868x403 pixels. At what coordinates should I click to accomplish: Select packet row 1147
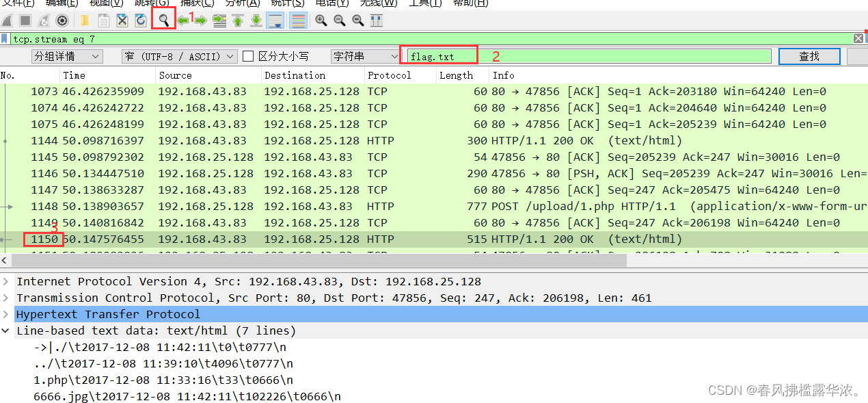[x=434, y=190]
